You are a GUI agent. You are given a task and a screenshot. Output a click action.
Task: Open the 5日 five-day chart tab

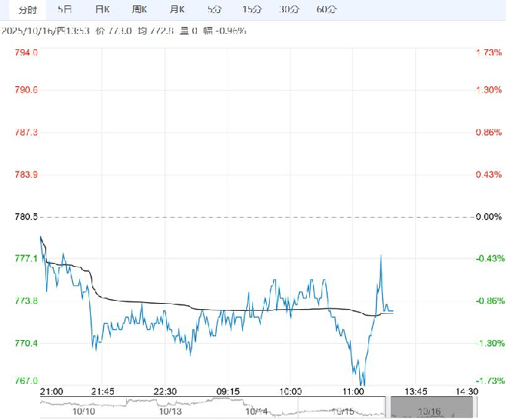[x=65, y=9]
